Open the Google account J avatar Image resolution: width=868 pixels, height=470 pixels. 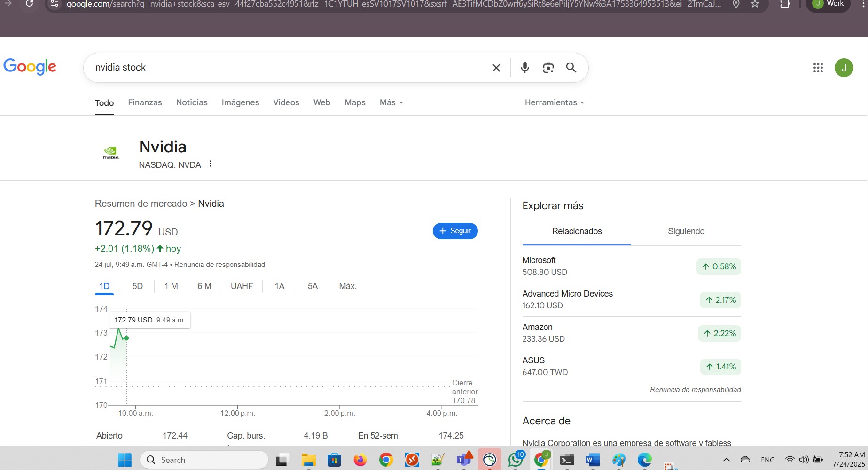click(x=844, y=68)
